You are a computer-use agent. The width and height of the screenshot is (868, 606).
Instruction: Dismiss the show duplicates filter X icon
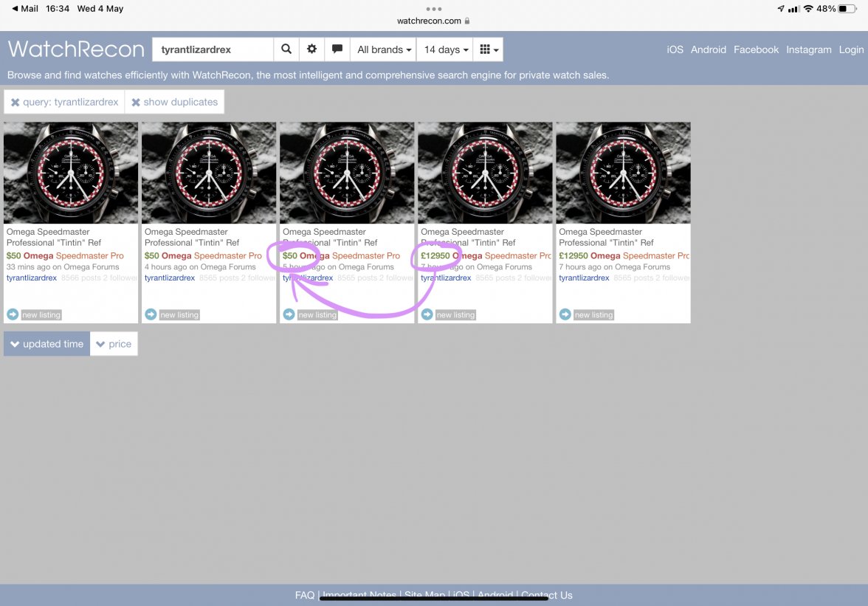click(136, 102)
